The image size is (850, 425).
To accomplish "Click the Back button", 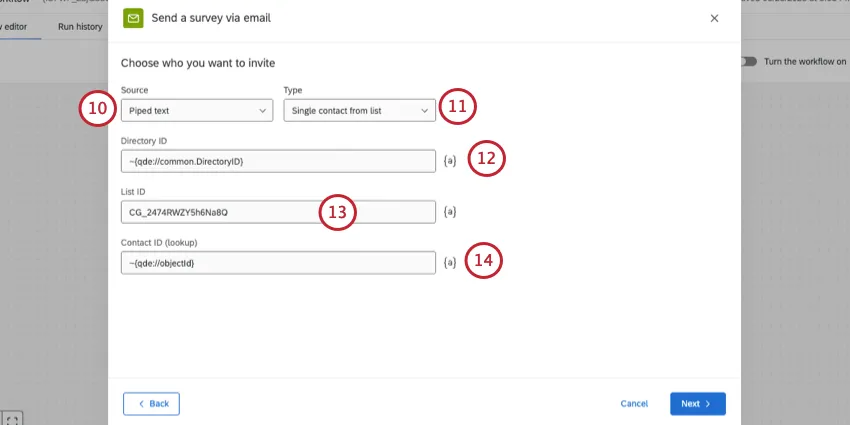I will click(151, 403).
